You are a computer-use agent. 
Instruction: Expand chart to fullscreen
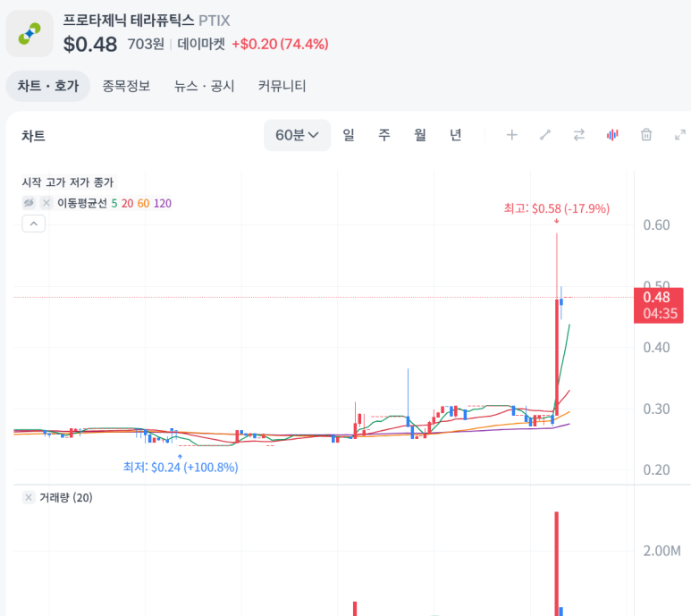[x=680, y=135]
